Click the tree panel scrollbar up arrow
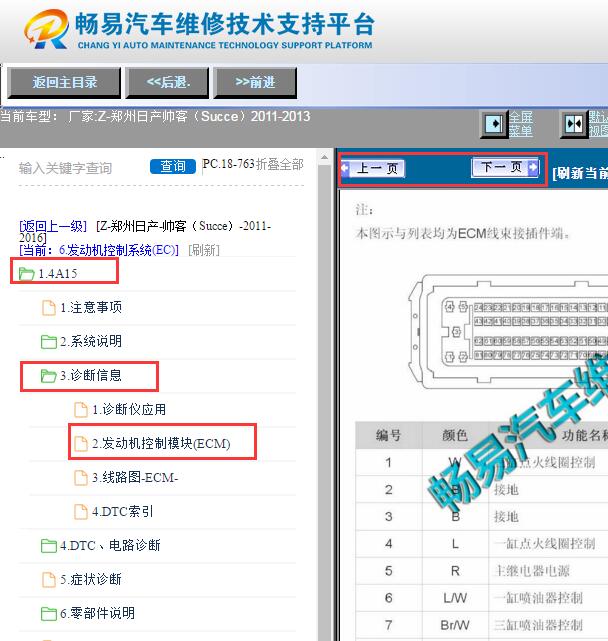Image resolution: width=608 pixels, height=641 pixels. [325, 157]
